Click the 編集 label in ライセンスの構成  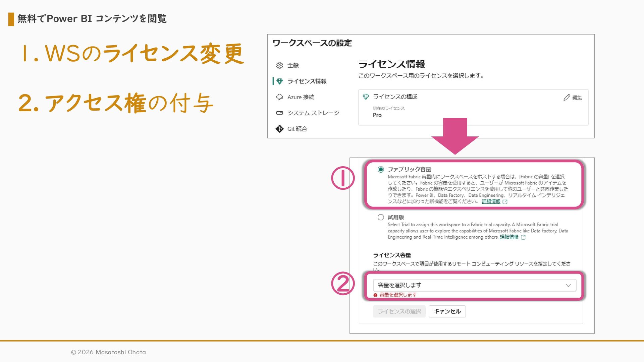point(577,98)
